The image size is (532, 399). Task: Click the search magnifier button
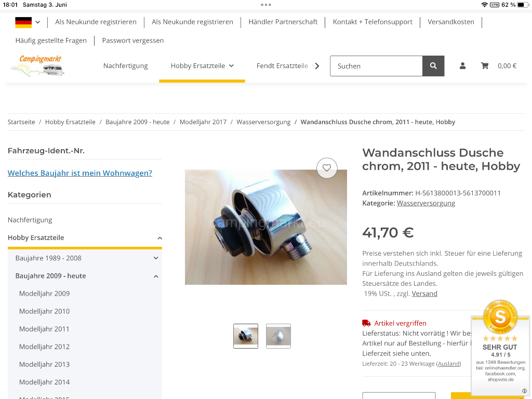coord(433,66)
